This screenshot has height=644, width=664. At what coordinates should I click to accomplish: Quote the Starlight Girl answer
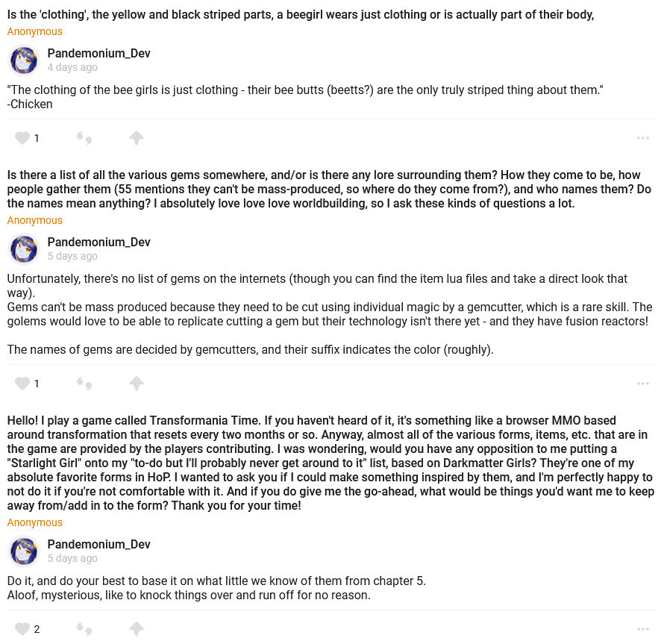(84, 629)
